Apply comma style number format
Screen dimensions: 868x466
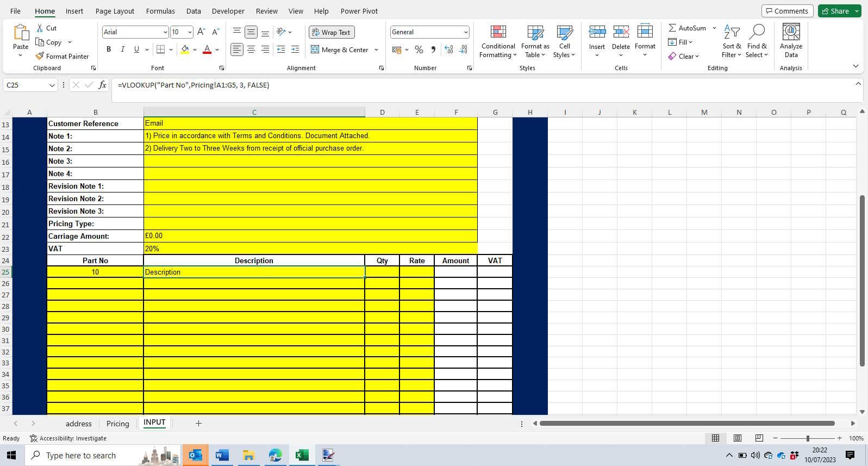[x=433, y=49]
